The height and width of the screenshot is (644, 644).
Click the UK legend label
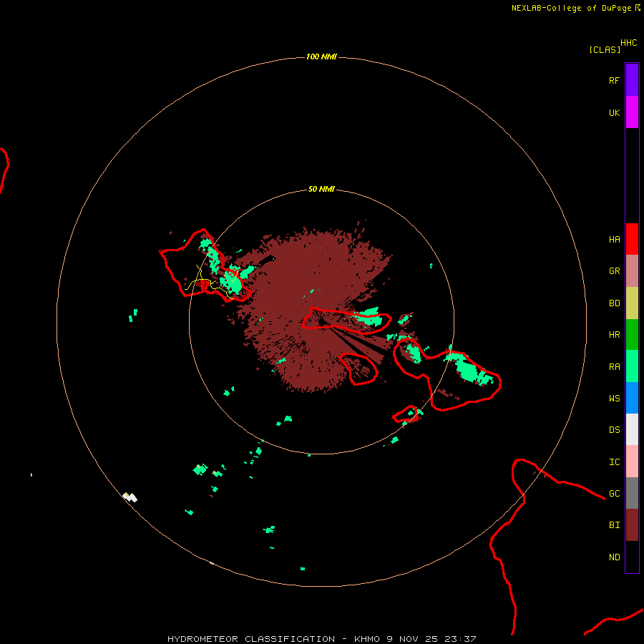(615, 112)
